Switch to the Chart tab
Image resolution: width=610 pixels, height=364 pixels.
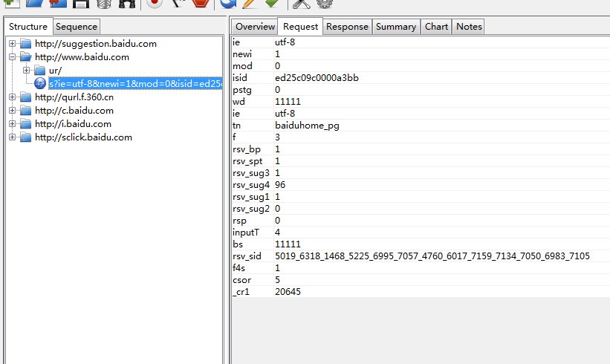point(436,27)
